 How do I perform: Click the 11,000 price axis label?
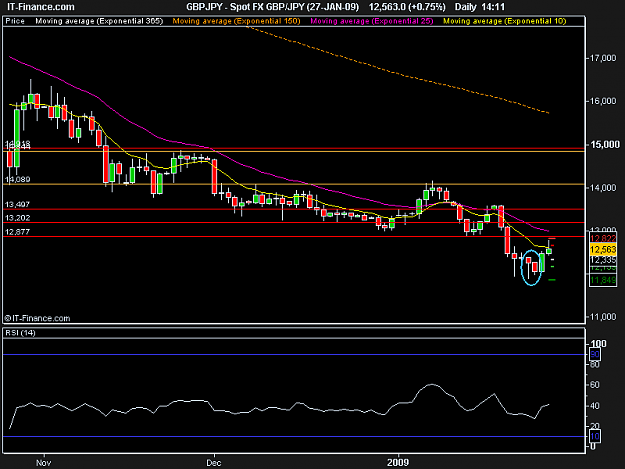coord(603,317)
